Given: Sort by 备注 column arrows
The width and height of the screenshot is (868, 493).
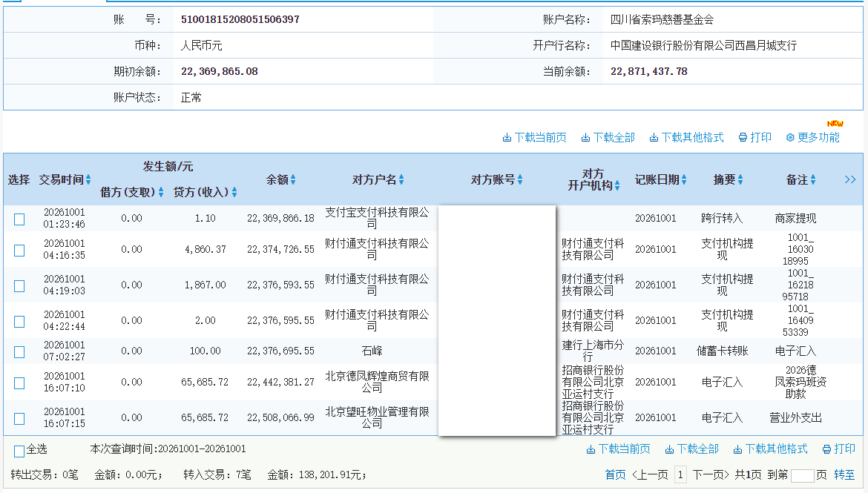Looking at the screenshot, I should coord(813,179).
